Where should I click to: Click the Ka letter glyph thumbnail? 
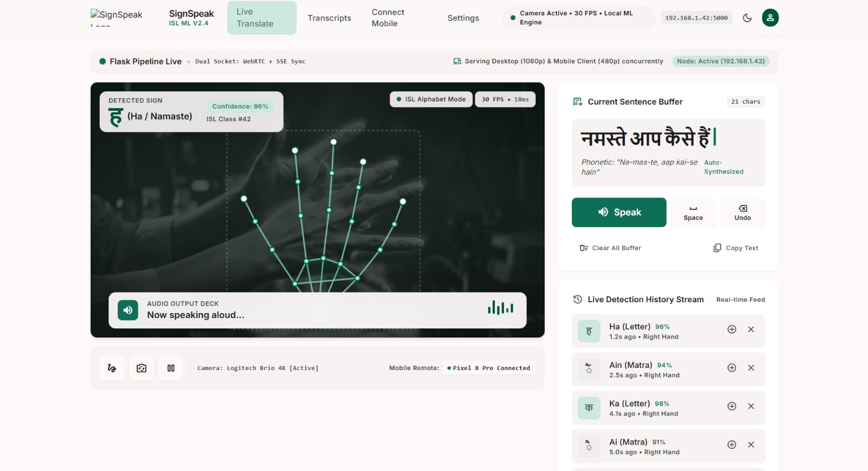(x=589, y=408)
